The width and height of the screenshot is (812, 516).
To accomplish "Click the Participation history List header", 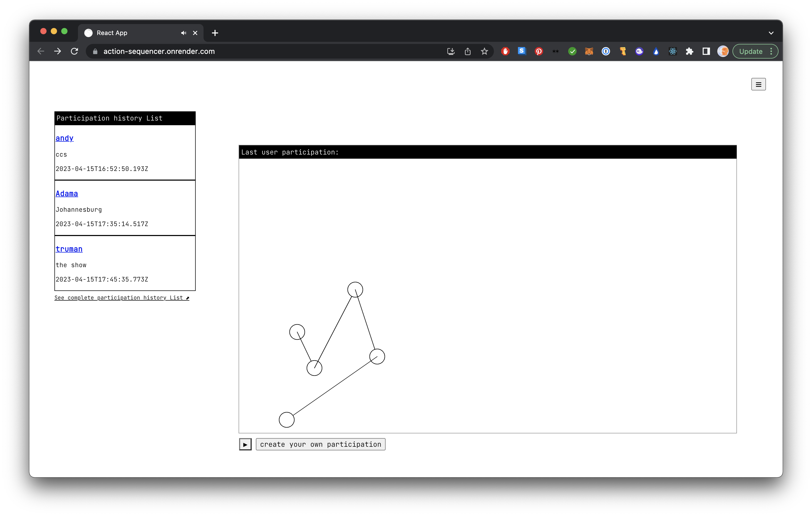I will click(x=125, y=118).
